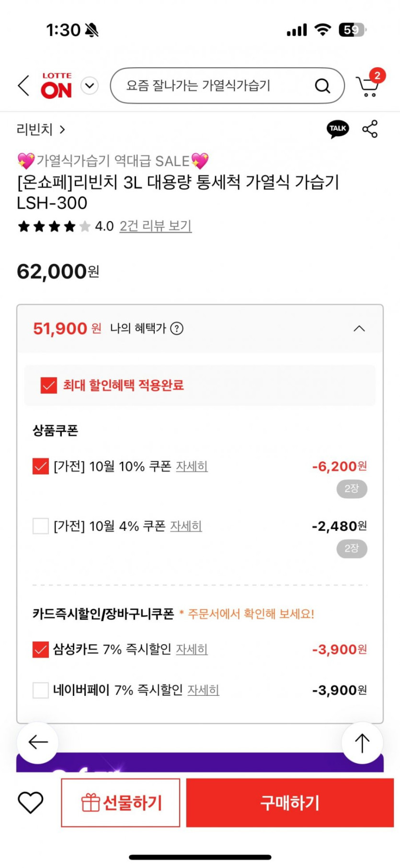Uncheck the 10월 10% 쿠폰 checkbox
This screenshot has height=868, width=400.
point(41,466)
